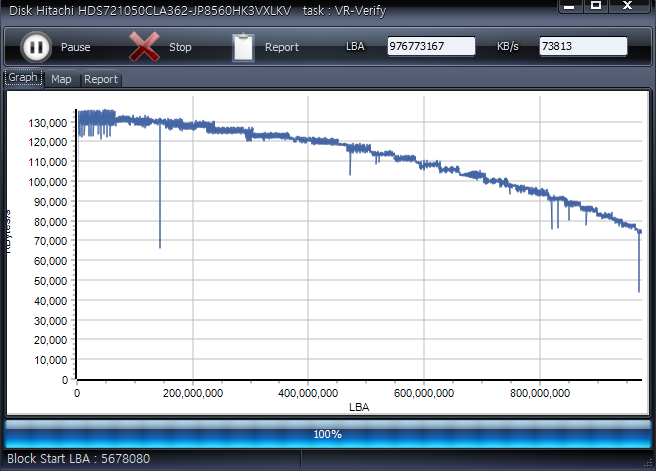Click the 600,000,000 x-axis label
The height and width of the screenshot is (471, 656).
click(424, 393)
